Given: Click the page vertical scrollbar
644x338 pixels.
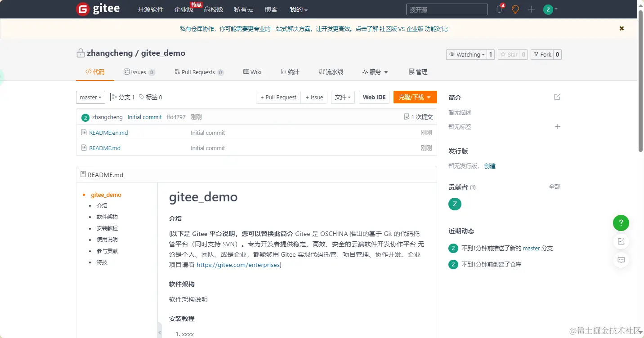Looking at the screenshot, I should (640, 81).
